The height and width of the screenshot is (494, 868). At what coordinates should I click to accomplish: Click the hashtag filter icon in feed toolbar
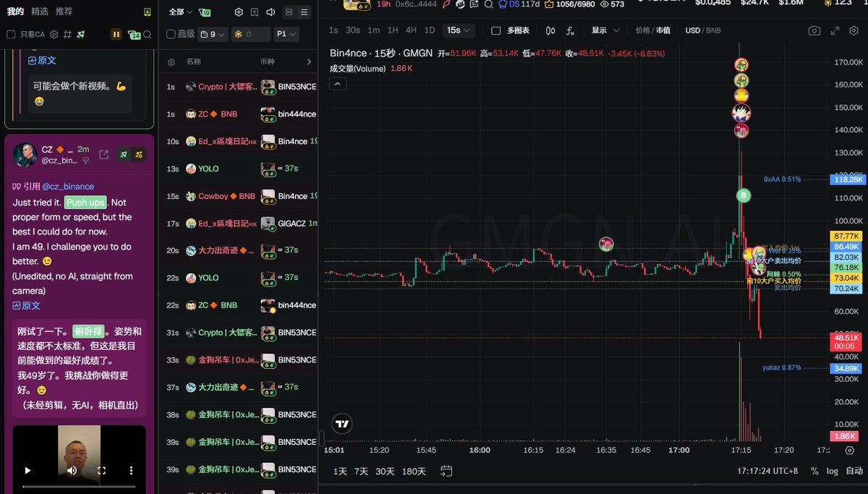tap(67, 35)
